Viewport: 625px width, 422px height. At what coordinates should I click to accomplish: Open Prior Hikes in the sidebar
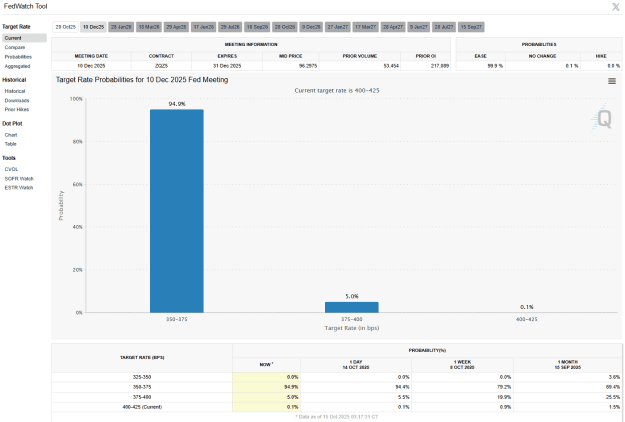pos(17,109)
